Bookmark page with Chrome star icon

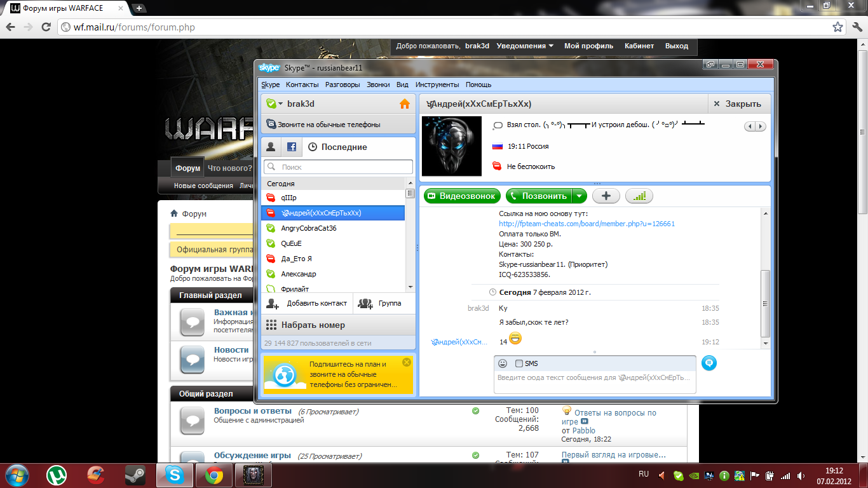click(839, 27)
